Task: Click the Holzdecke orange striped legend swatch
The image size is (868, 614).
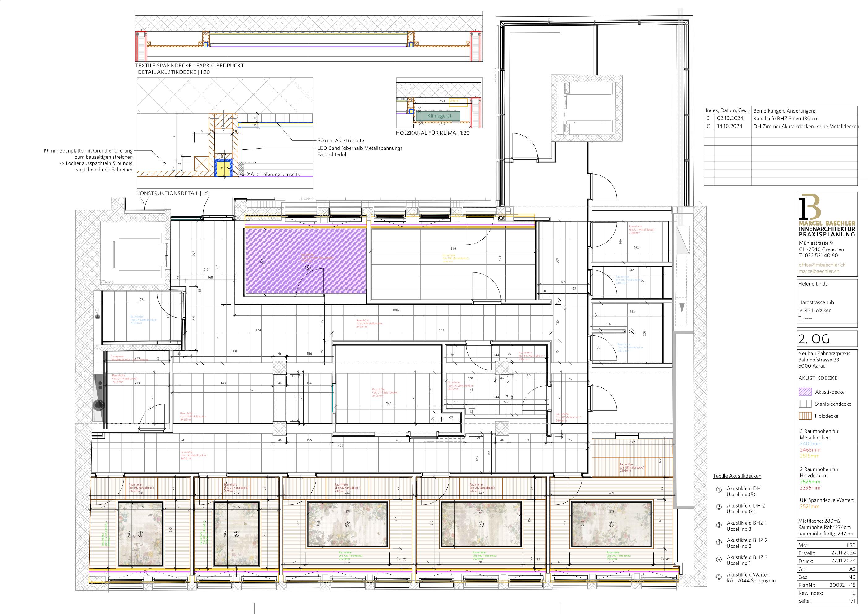Action: click(x=805, y=416)
